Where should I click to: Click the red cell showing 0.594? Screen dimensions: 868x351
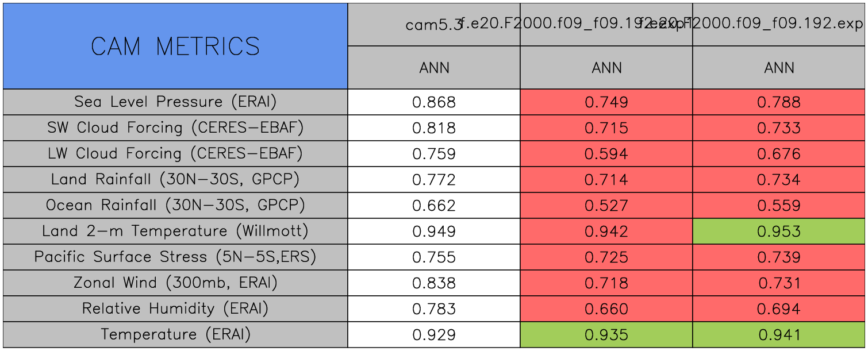(x=606, y=154)
